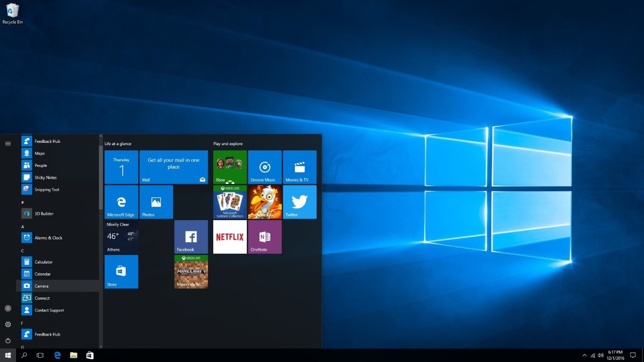Click the Windows Start button
Screen dimensions: 644x362
coord(8,355)
